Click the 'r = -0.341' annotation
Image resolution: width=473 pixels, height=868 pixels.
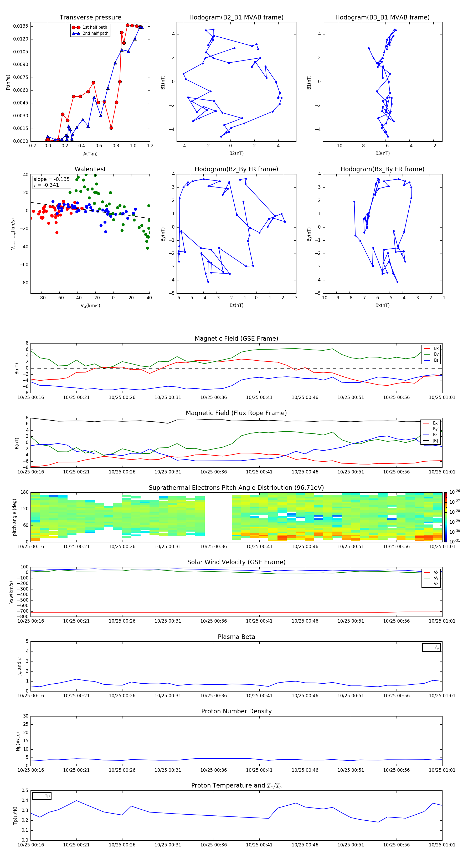pyautogui.click(x=47, y=185)
